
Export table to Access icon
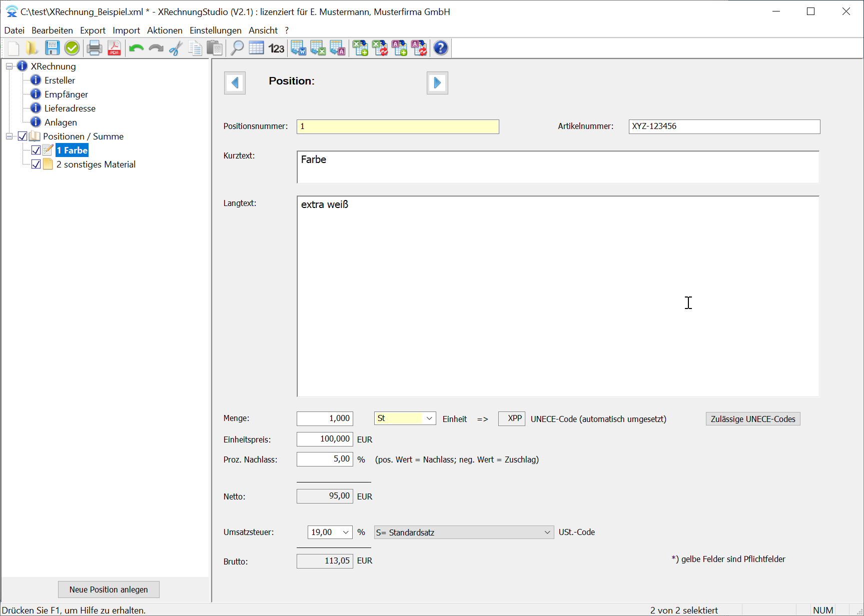tap(338, 48)
